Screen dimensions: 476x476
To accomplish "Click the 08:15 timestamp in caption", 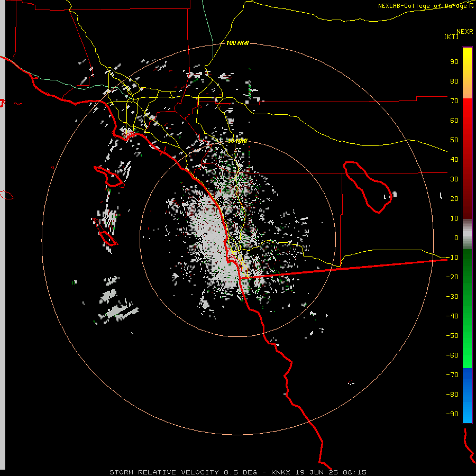I will click(x=354, y=472).
